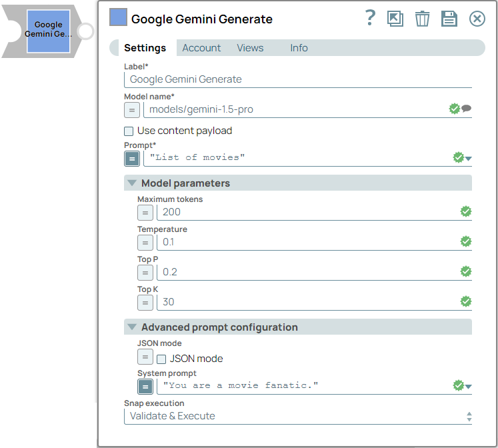Screen dimensions: 498x448
Task: Click Top K green validation checkmark
Action: tap(466, 301)
